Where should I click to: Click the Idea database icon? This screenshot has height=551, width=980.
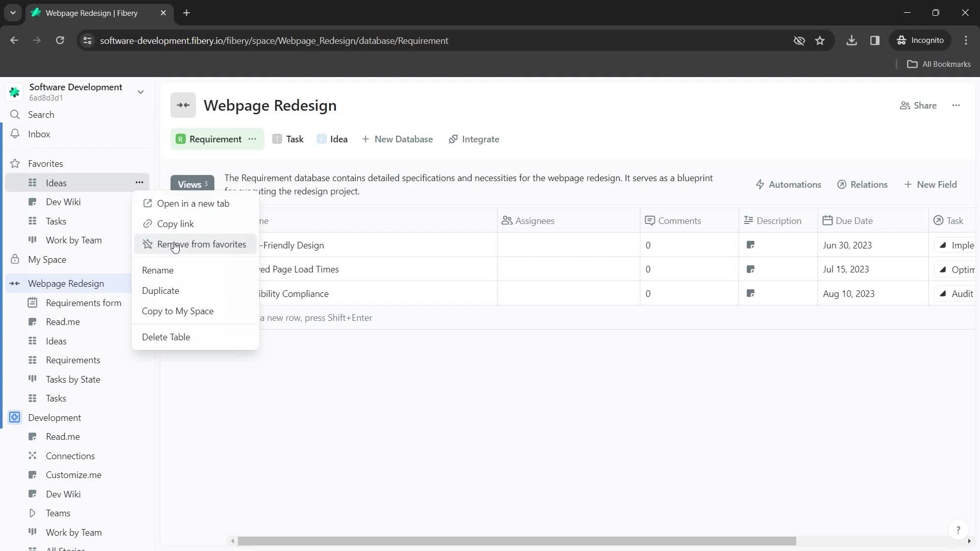coord(321,139)
